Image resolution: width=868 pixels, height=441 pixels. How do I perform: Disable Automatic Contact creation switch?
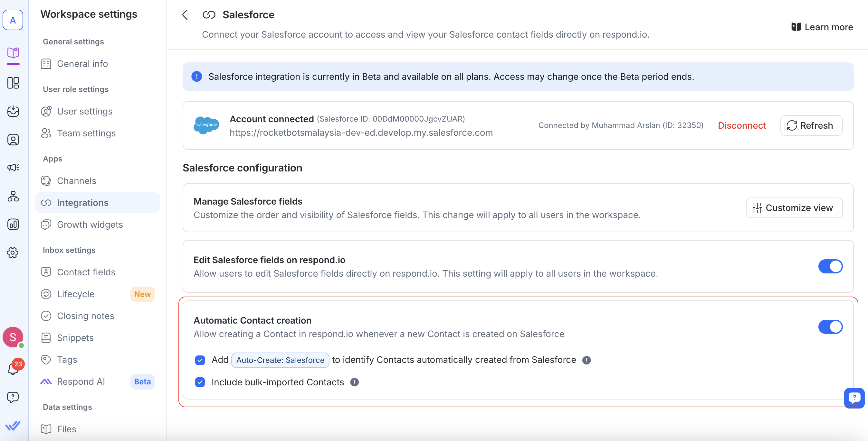coord(830,327)
